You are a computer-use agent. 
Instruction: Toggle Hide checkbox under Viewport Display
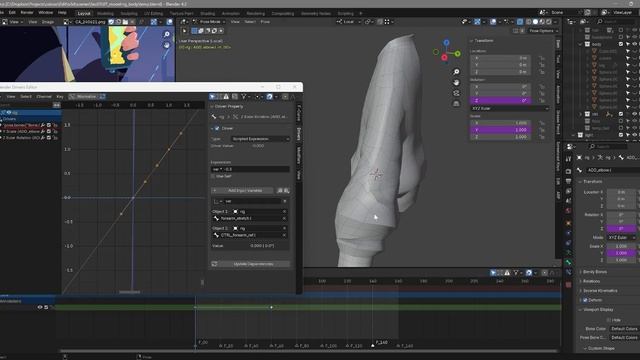(x=609, y=320)
